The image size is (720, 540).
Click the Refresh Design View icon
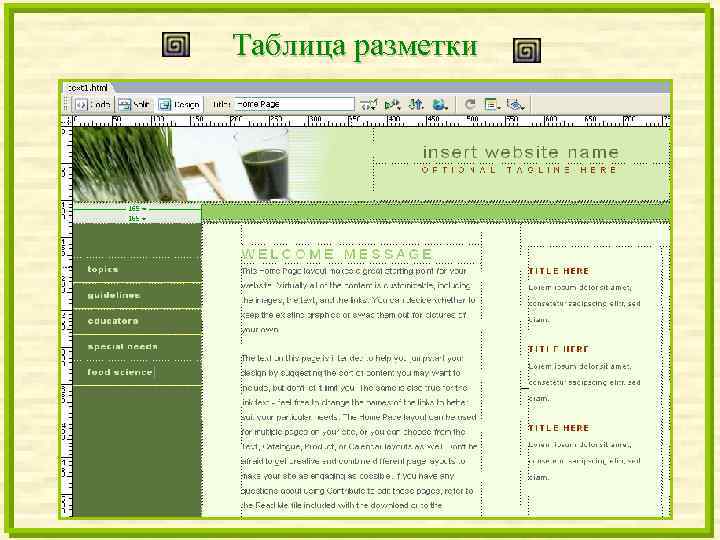(470, 105)
